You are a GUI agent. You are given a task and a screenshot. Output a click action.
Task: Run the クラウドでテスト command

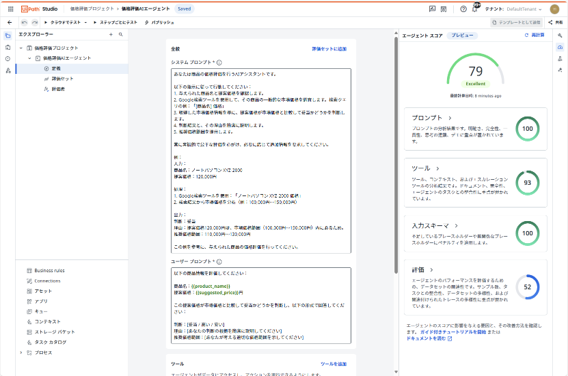(62, 22)
